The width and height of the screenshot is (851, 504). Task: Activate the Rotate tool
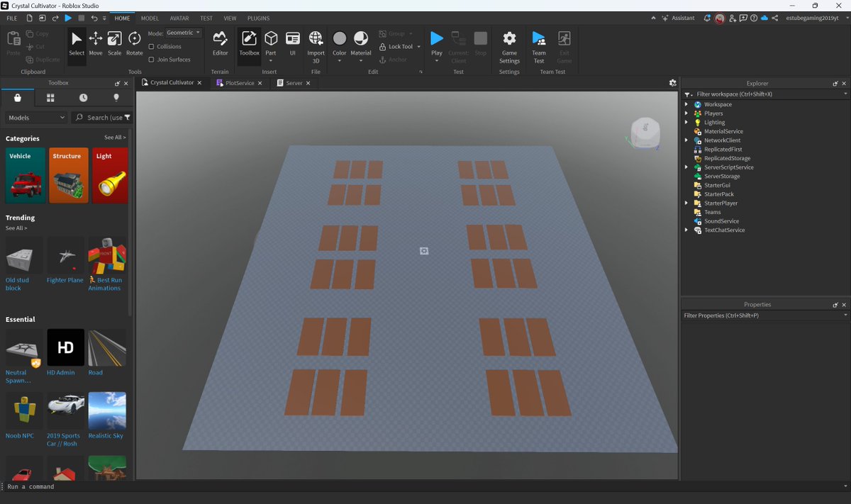click(134, 44)
